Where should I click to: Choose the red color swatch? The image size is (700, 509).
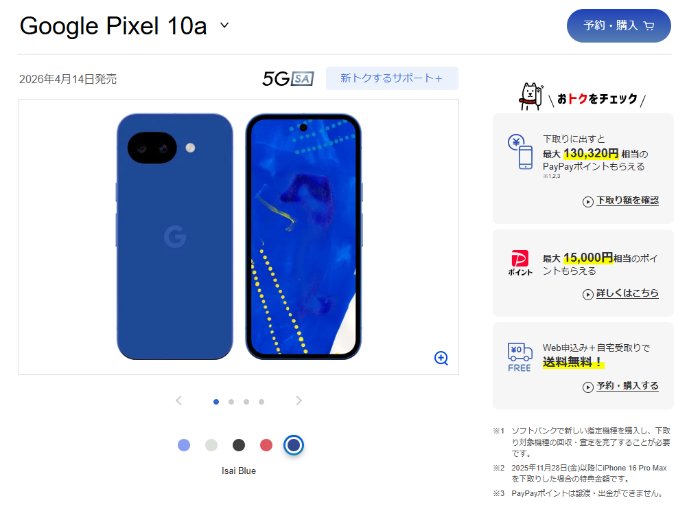click(x=266, y=445)
